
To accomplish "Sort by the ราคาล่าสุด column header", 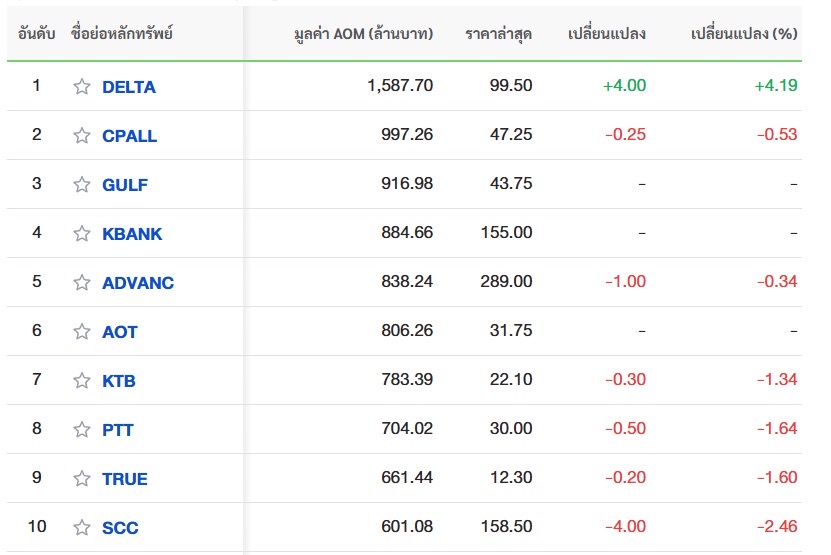I will coord(498,34).
